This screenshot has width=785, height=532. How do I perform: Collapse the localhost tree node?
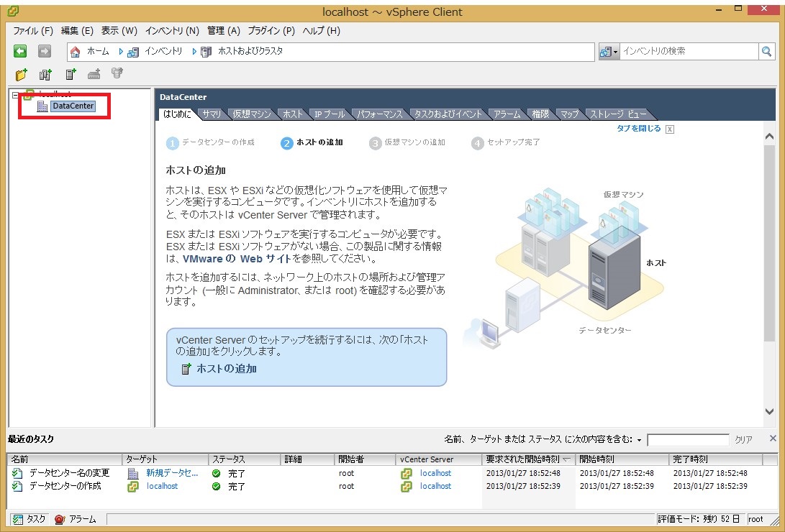[x=15, y=94]
